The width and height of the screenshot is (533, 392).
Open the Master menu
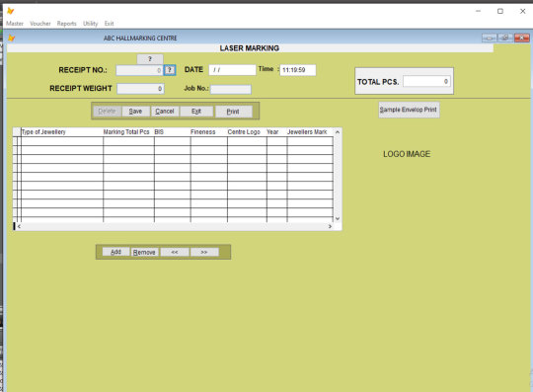[15, 24]
